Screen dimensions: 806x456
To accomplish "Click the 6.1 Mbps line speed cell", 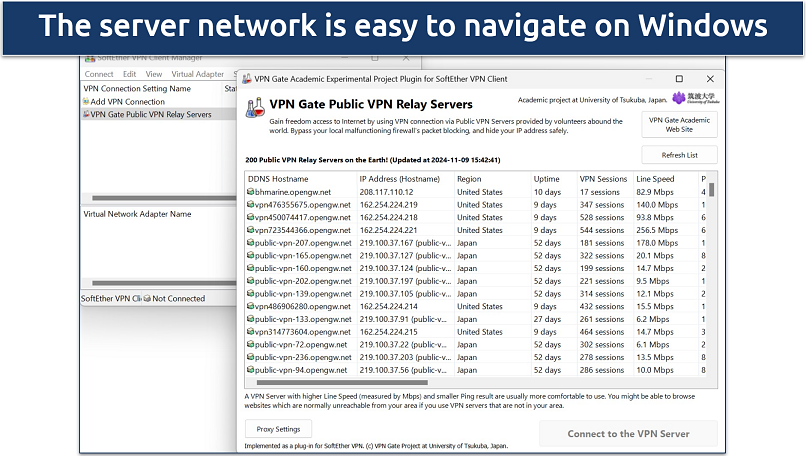I will pos(652,344).
